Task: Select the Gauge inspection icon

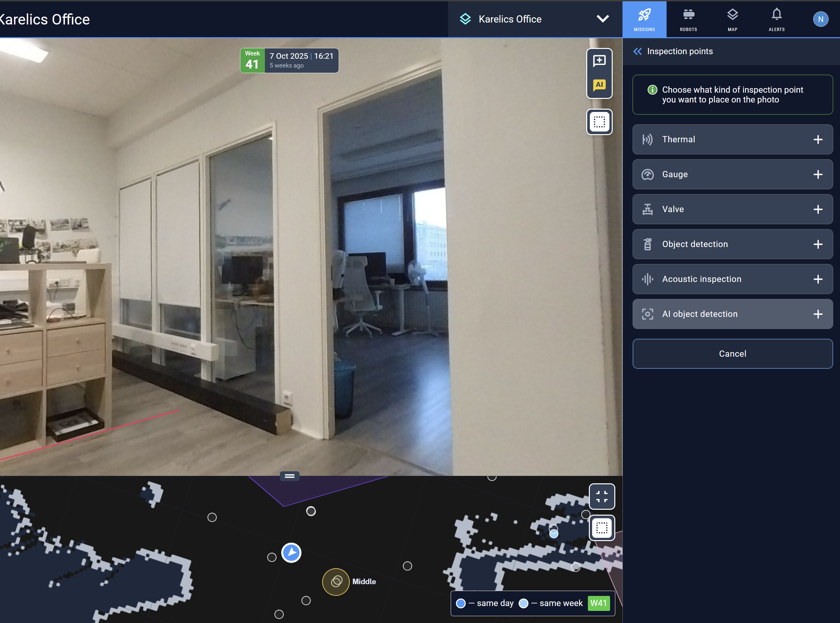Action: tap(647, 174)
